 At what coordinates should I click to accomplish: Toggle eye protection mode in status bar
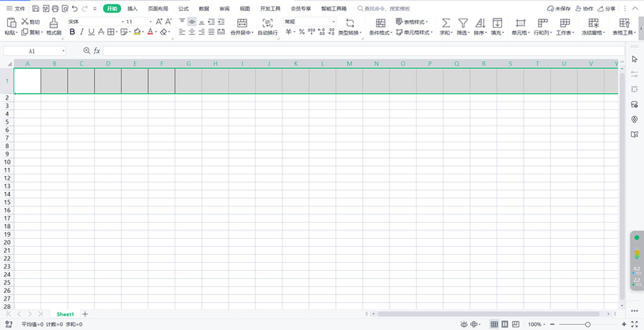coord(464,324)
